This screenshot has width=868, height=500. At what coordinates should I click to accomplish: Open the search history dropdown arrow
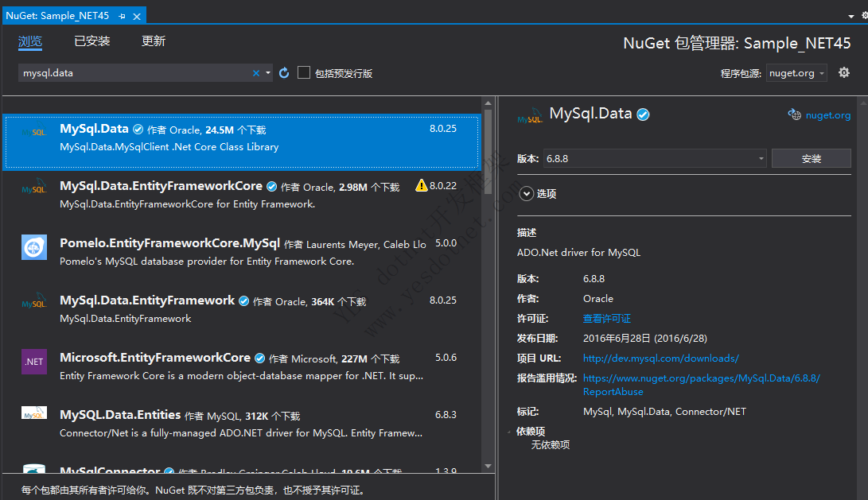click(268, 73)
